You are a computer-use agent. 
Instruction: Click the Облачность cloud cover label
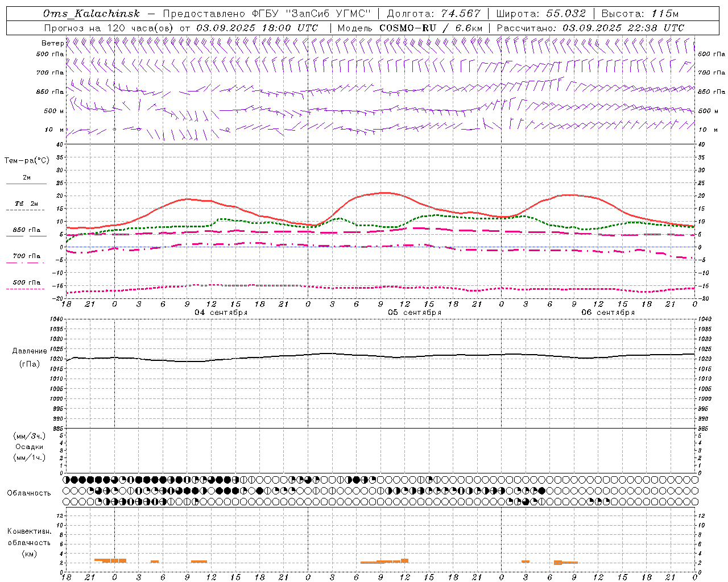click(29, 493)
